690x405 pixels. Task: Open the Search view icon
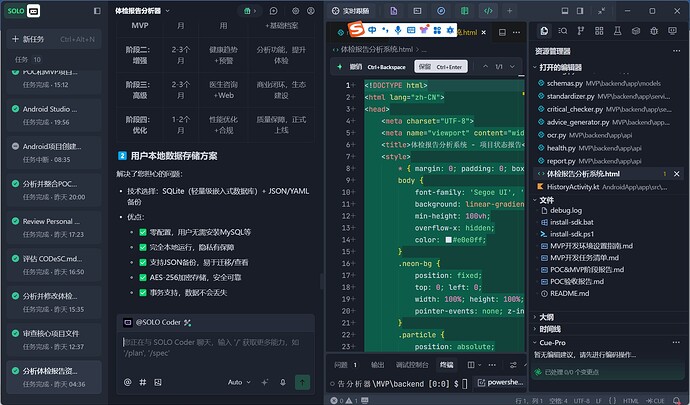coord(562,31)
